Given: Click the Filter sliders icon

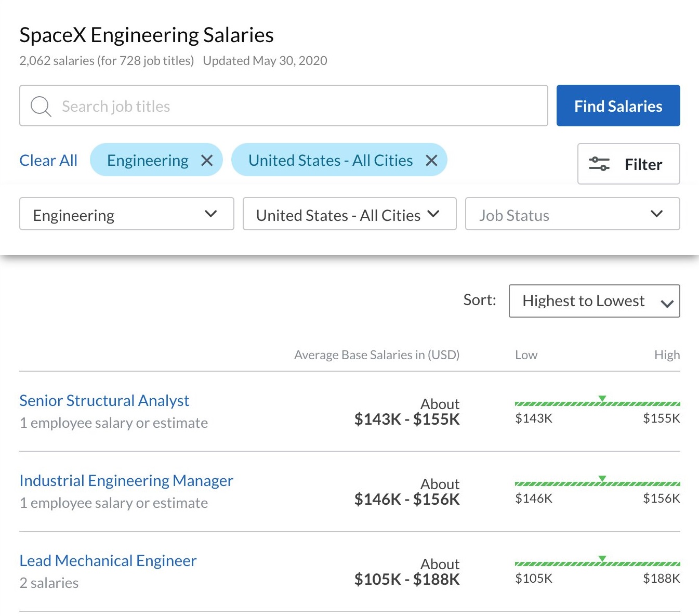Looking at the screenshot, I should 599,164.
